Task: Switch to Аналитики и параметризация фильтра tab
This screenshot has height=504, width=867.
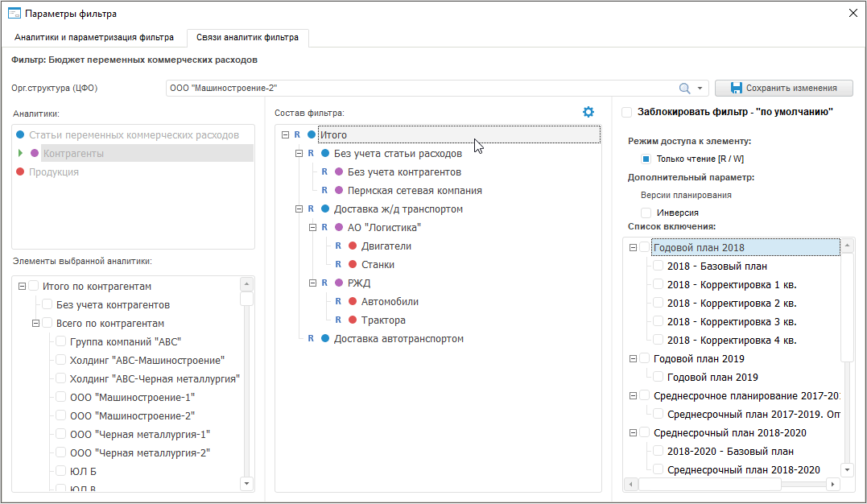Action: point(94,37)
